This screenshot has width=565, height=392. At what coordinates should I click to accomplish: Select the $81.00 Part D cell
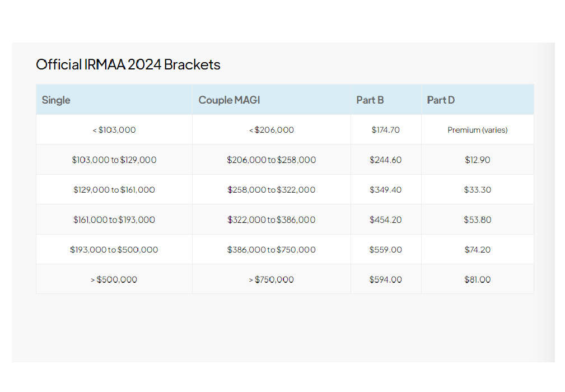point(478,279)
